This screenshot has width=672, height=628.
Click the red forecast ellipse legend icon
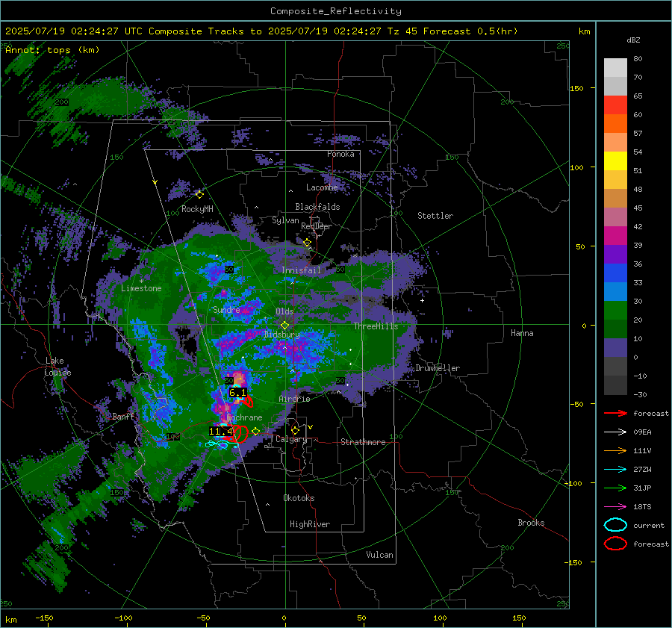click(x=615, y=544)
